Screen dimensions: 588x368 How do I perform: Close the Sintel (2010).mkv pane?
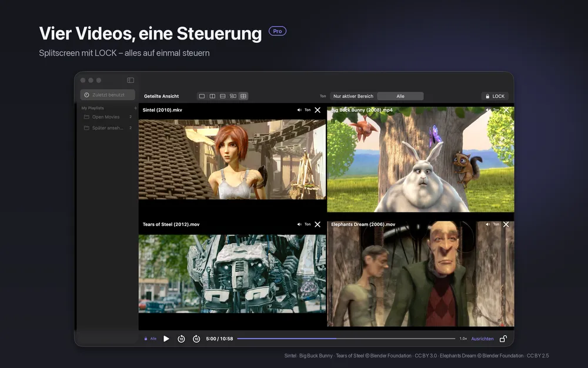[x=318, y=110]
